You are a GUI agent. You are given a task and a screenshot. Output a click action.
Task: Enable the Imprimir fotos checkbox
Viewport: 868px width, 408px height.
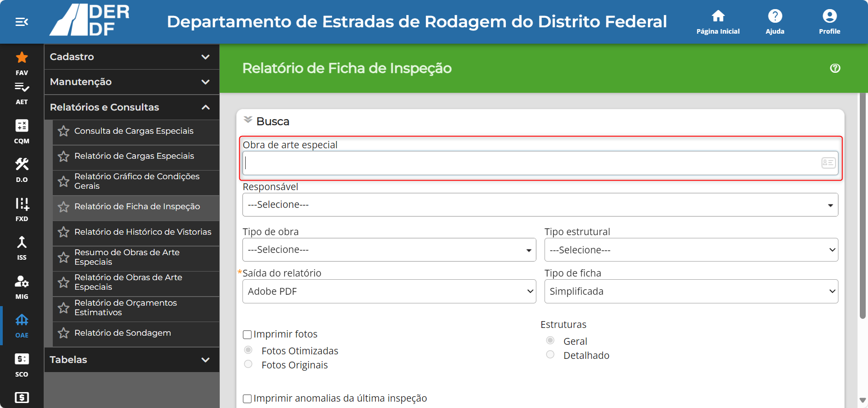(247, 335)
